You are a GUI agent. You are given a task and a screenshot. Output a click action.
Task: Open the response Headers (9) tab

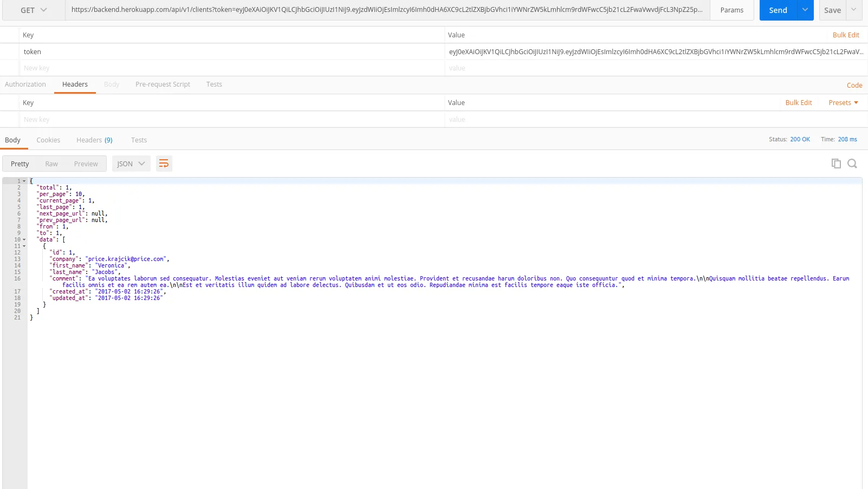tap(94, 140)
